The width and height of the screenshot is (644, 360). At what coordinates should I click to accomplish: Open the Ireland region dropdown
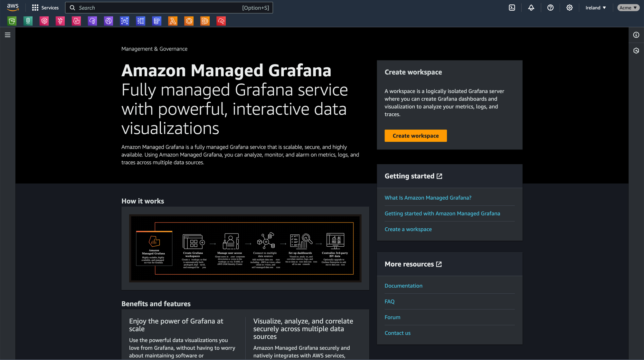pos(595,8)
